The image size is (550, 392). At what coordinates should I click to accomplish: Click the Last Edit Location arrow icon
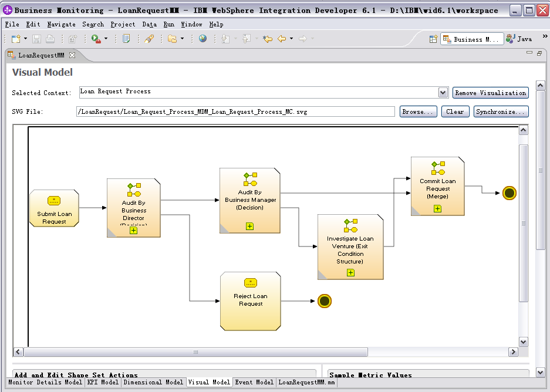pos(268,39)
